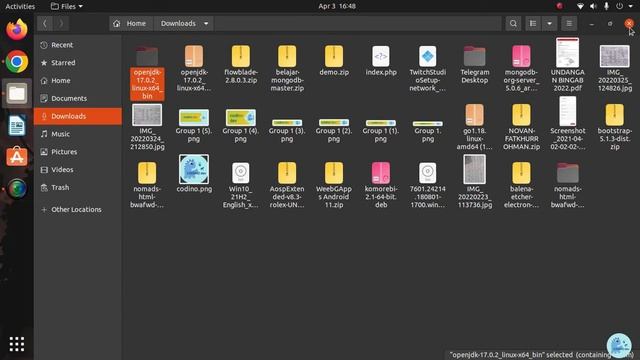The height and width of the screenshot is (360, 640).
Task: Select the openjdk-17.0.2_linux-x64 archive file
Action: pyautogui.click(x=194, y=68)
